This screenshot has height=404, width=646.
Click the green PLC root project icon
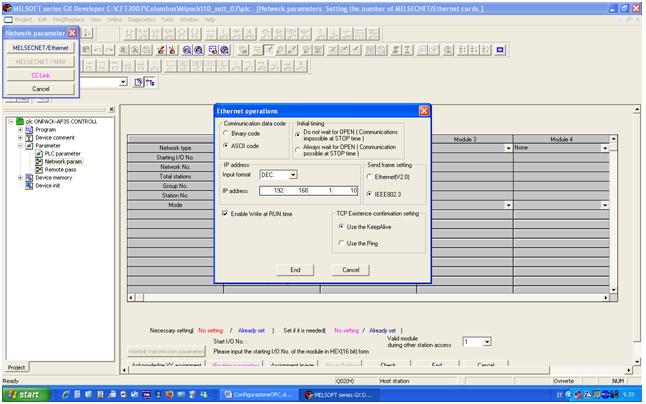point(20,121)
